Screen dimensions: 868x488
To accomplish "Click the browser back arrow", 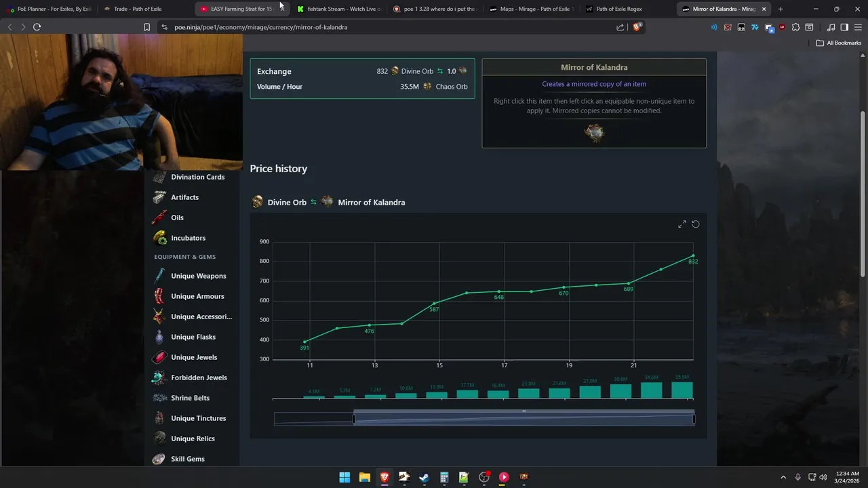I will [9, 27].
